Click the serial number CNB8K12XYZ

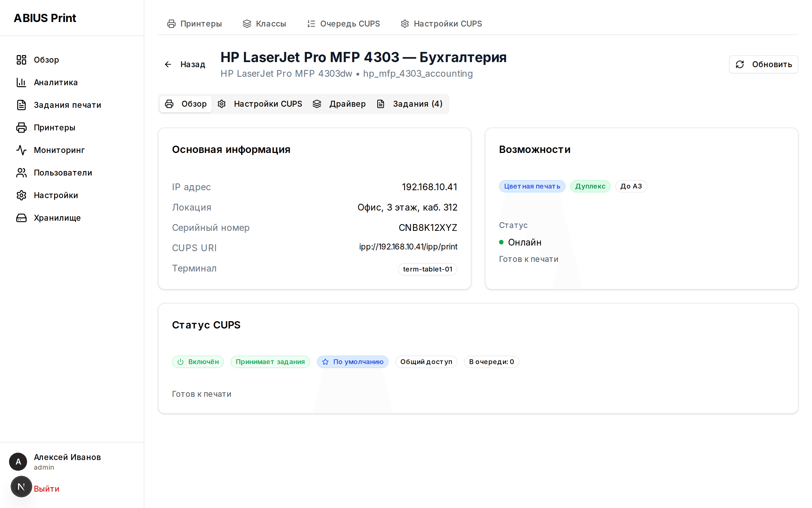click(x=428, y=227)
